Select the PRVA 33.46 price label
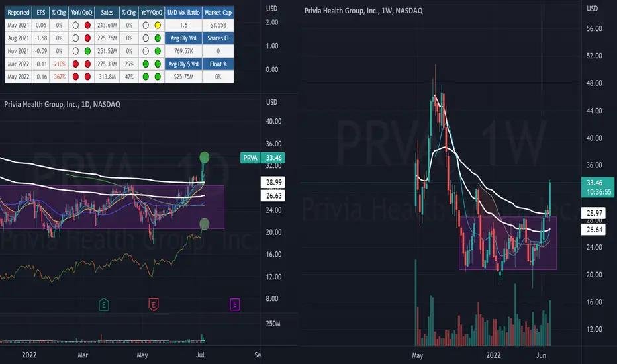This screenshot has height=364, width=617. click(x=262, y=158)
